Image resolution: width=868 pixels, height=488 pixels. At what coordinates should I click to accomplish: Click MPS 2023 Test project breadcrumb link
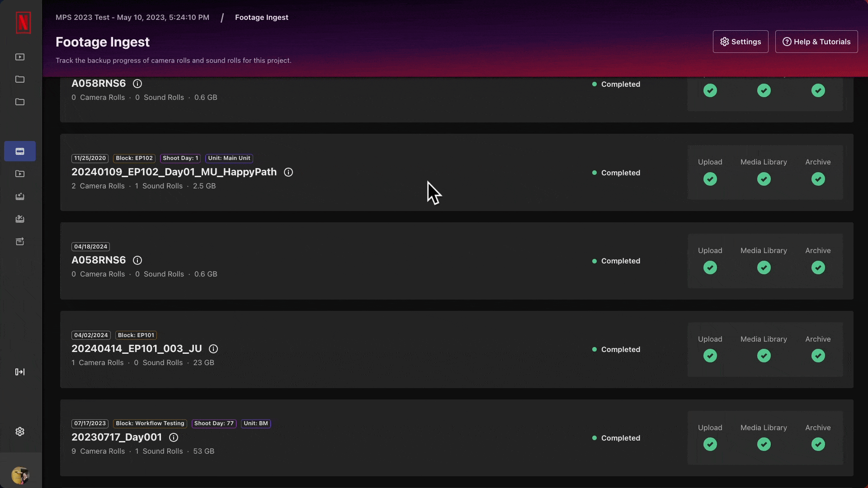tap(132, 17)
